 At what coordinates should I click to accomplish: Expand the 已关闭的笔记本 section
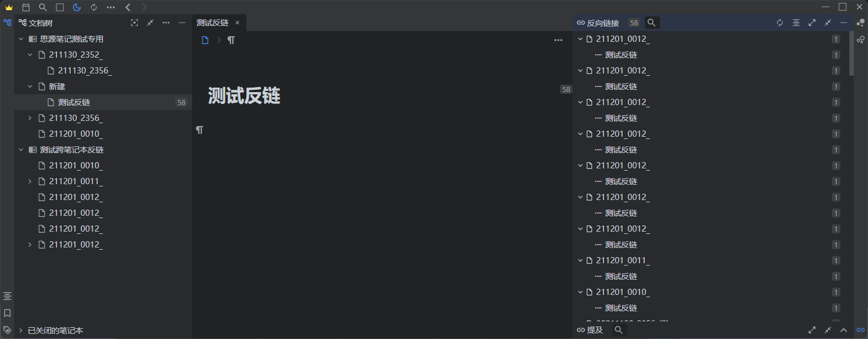tap(21, 331)
